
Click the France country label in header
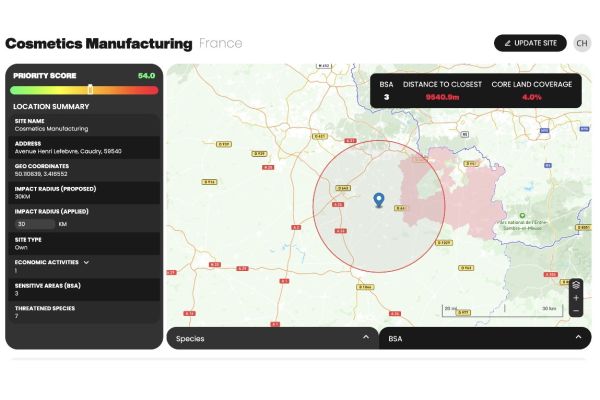[220, 43]
